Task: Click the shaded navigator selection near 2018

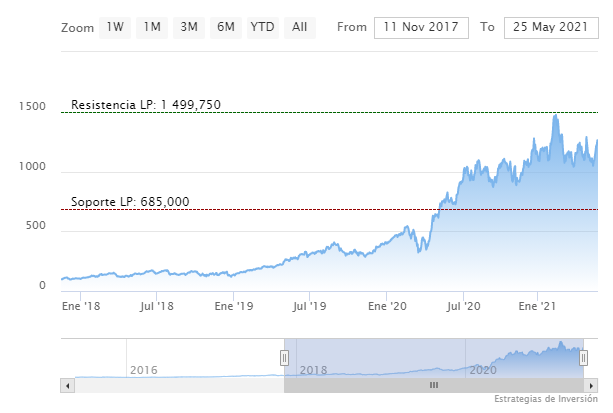Action: pyautogui.click(x=314, y=369)
